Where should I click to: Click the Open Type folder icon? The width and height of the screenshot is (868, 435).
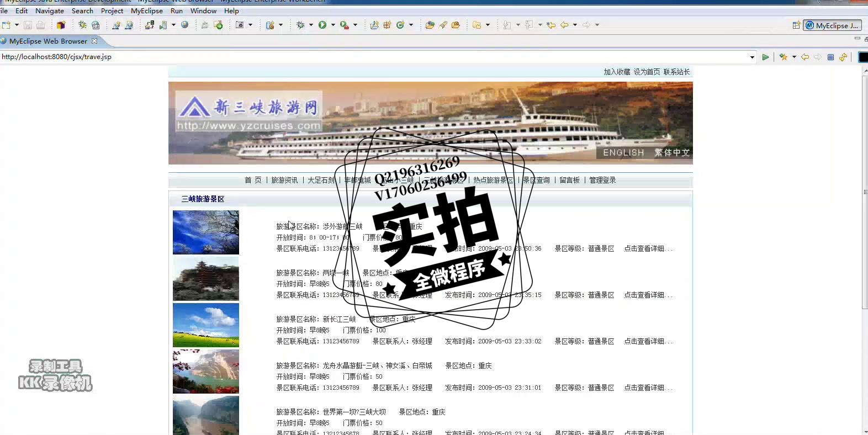tap(430, 25)
